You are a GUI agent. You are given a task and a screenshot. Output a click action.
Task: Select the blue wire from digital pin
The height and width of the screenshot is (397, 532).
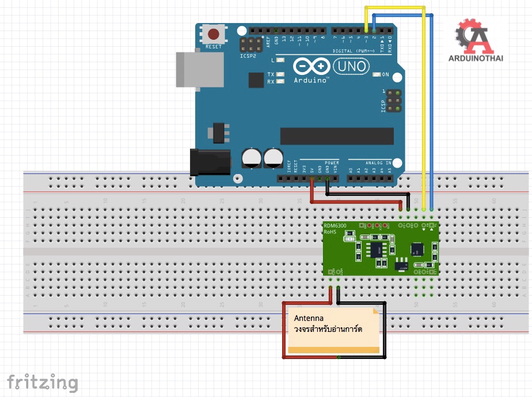point(432,115)
